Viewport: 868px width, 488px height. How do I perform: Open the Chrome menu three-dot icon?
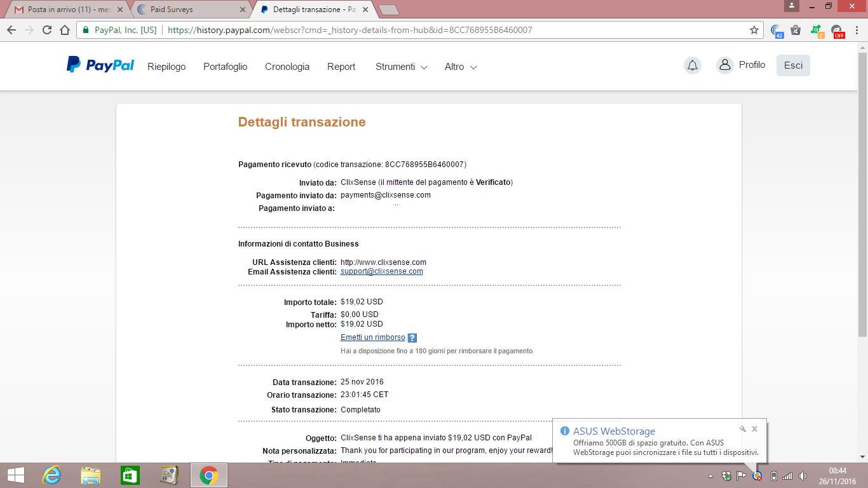(x=857, y=30)
